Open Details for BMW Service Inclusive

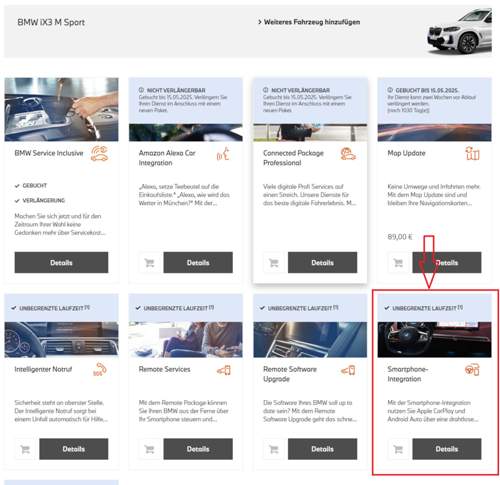(x=61, y=263)
